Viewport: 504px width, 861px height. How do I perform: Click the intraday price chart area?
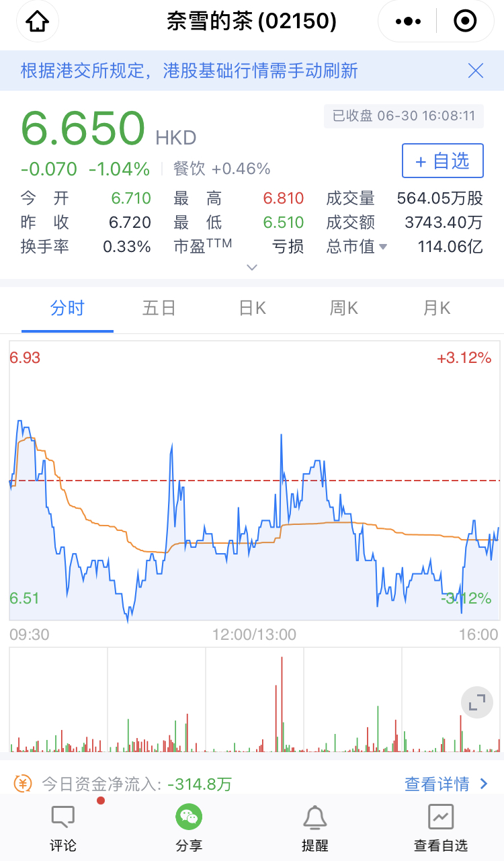click(255, 481)
